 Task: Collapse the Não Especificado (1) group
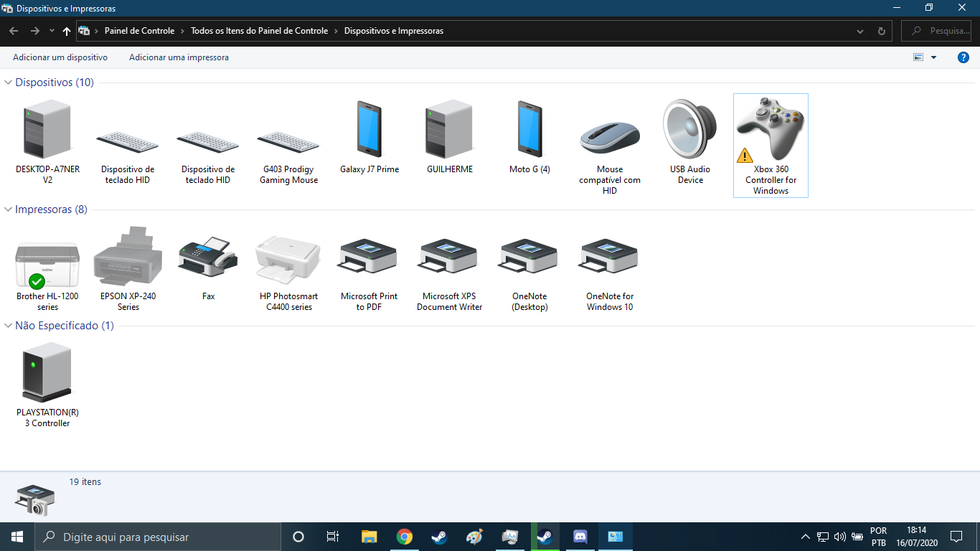pos(9,326)
